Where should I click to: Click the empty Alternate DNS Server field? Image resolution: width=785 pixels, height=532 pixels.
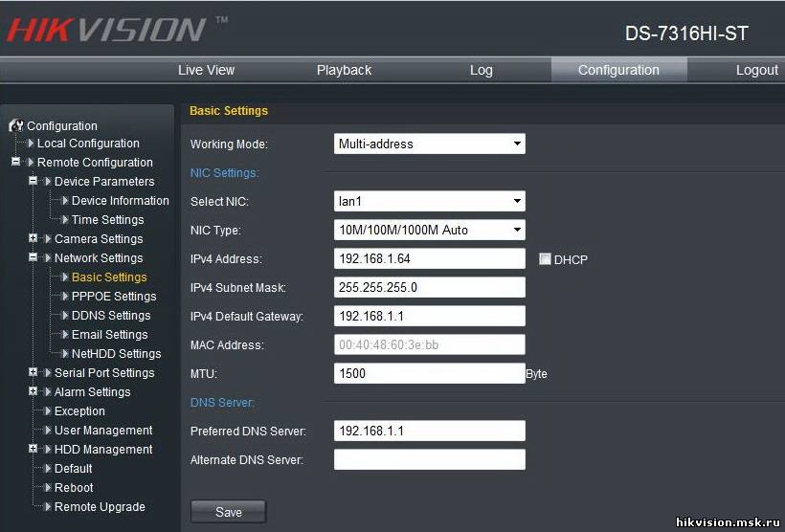click(x=430, y=459)
